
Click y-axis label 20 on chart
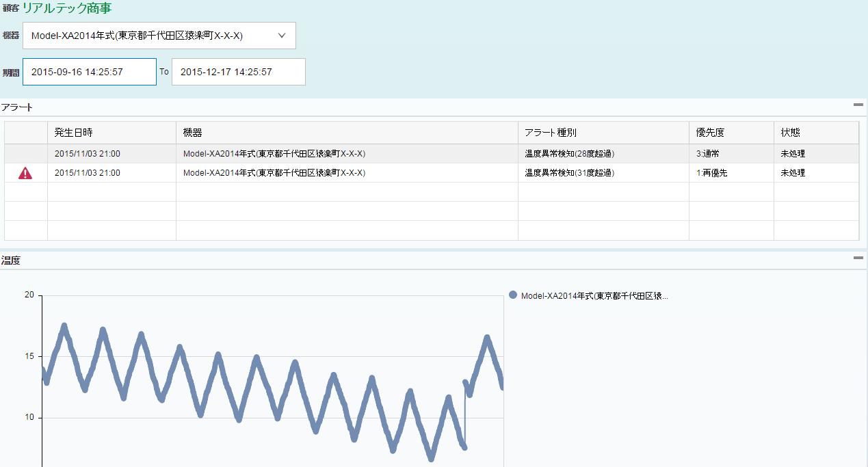[29, 295]
